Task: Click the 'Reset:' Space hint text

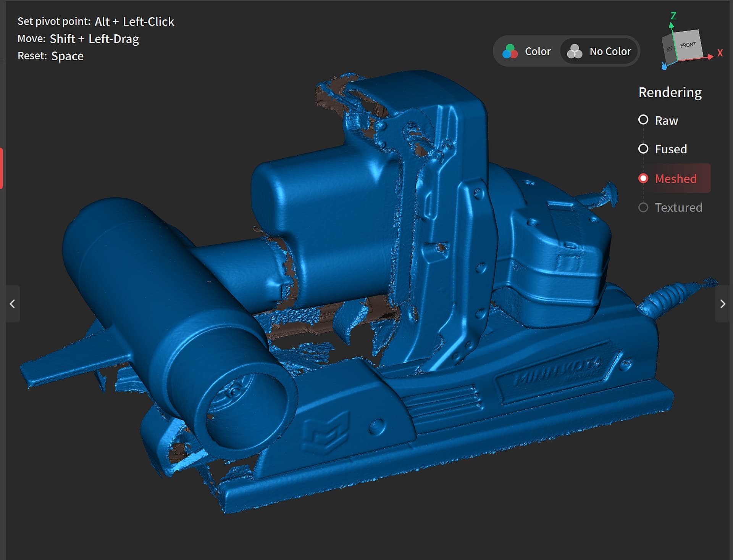Action: point(50,56)
